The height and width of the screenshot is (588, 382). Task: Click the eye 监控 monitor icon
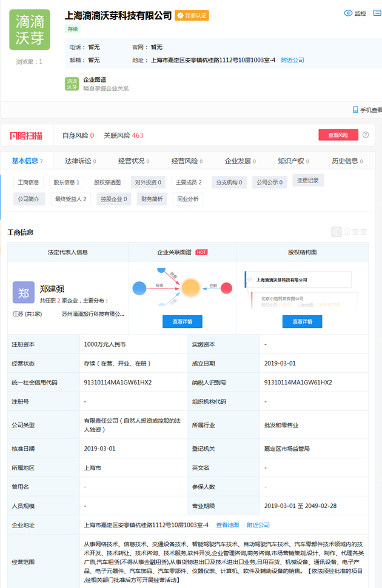(x=348, y=13)
